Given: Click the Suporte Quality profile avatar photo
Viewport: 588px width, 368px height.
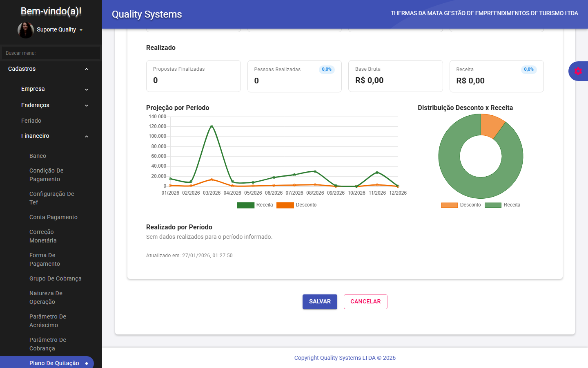Looking at the screenshot, I should click(25, 29).
